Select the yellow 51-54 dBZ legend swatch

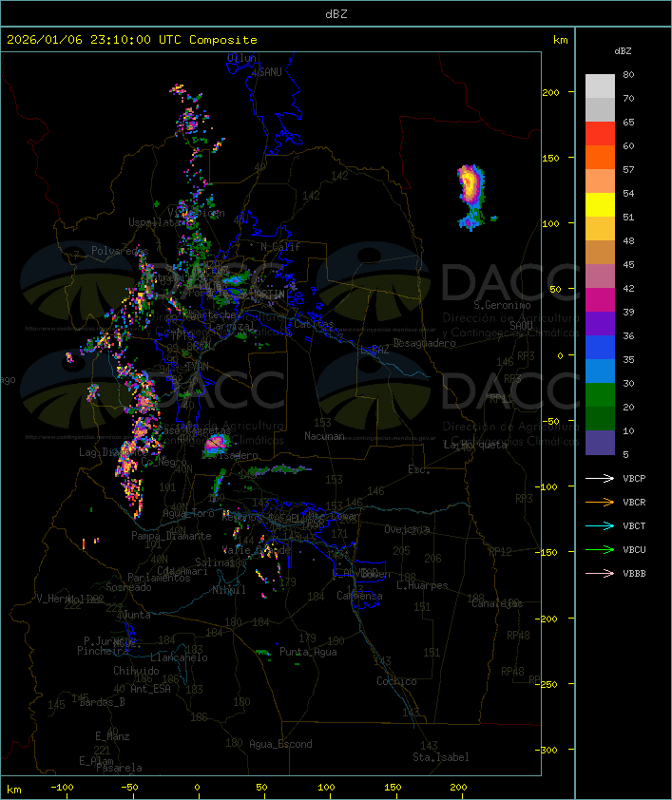[600, 205]
